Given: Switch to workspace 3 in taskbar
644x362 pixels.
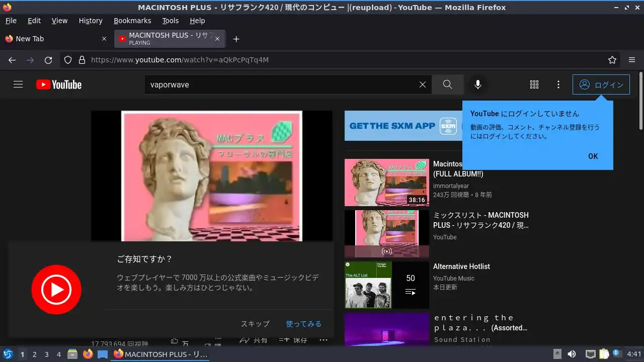Looking at the screenshot, I should (x=46, y=354).
